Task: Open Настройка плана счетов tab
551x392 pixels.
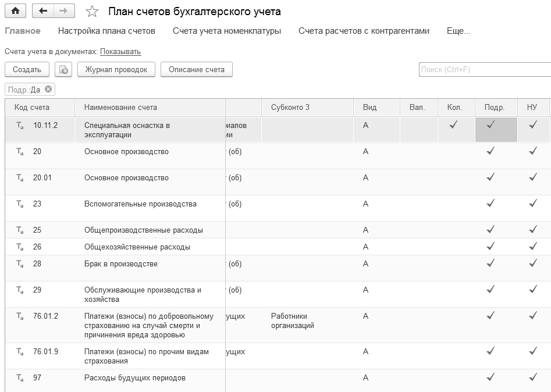Action: coord(106,31)
